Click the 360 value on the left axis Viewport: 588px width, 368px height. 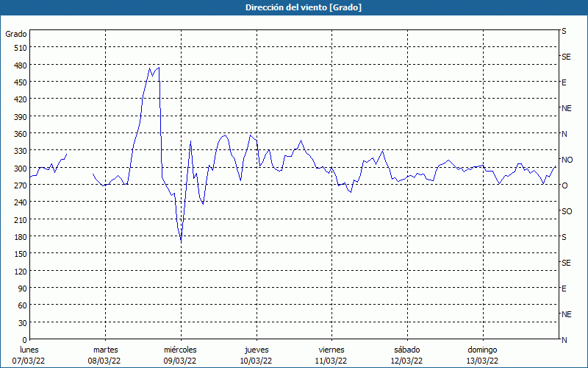point(21,134)
